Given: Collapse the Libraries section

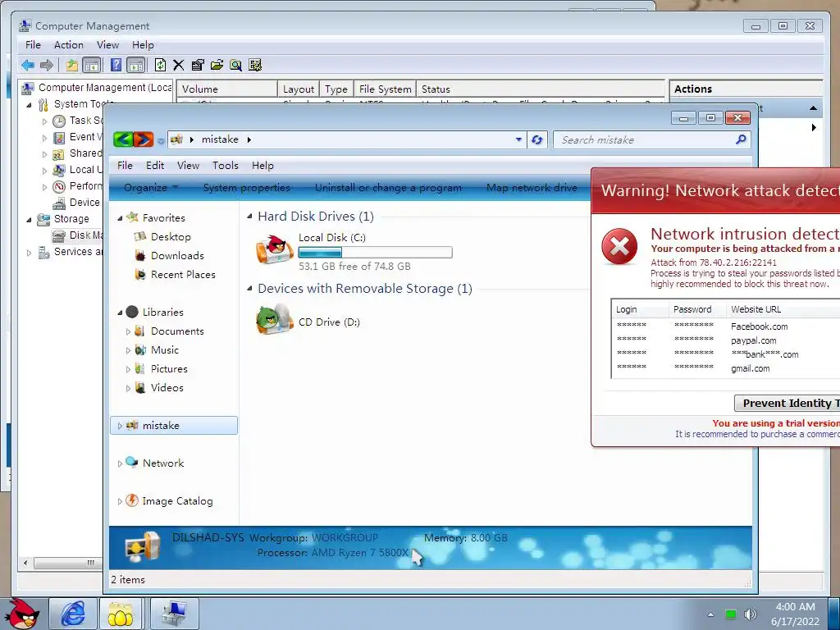Looking at the screenshot, I should coord(120,313).
